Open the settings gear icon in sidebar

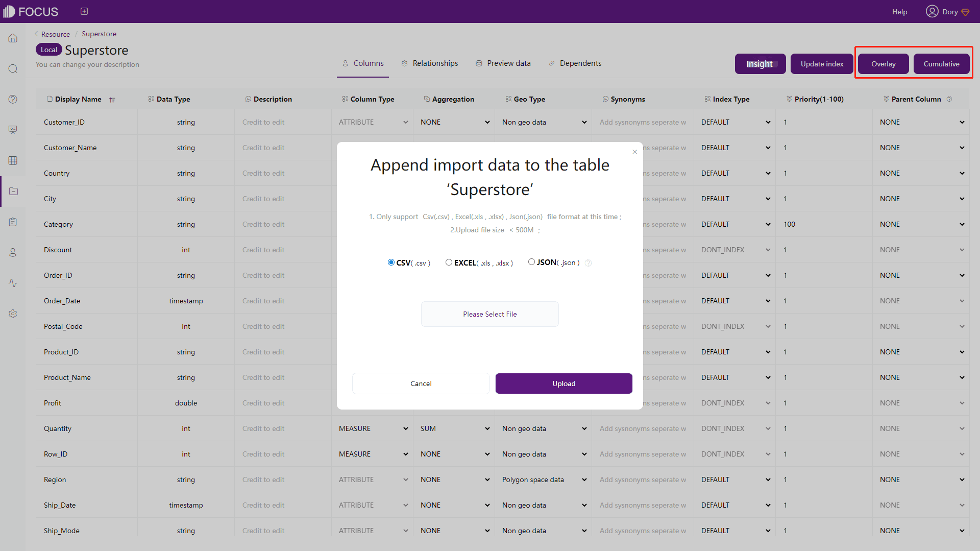pos(13,314)
